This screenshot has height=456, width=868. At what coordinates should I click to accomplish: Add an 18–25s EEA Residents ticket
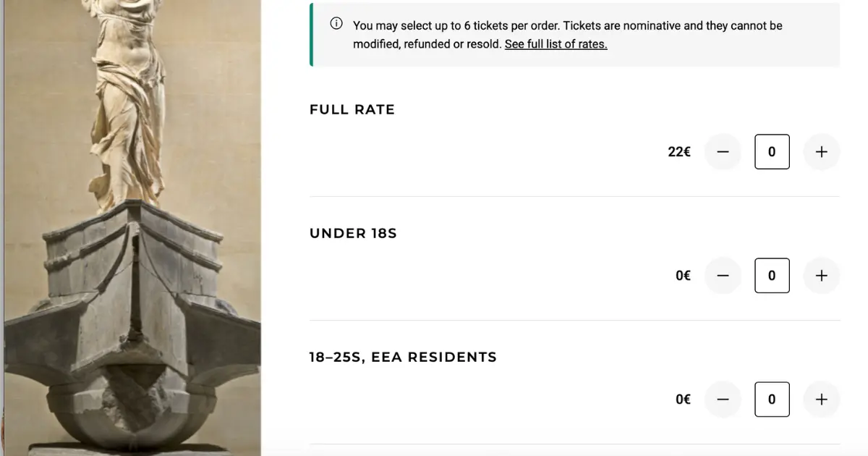tap(821, 400)
